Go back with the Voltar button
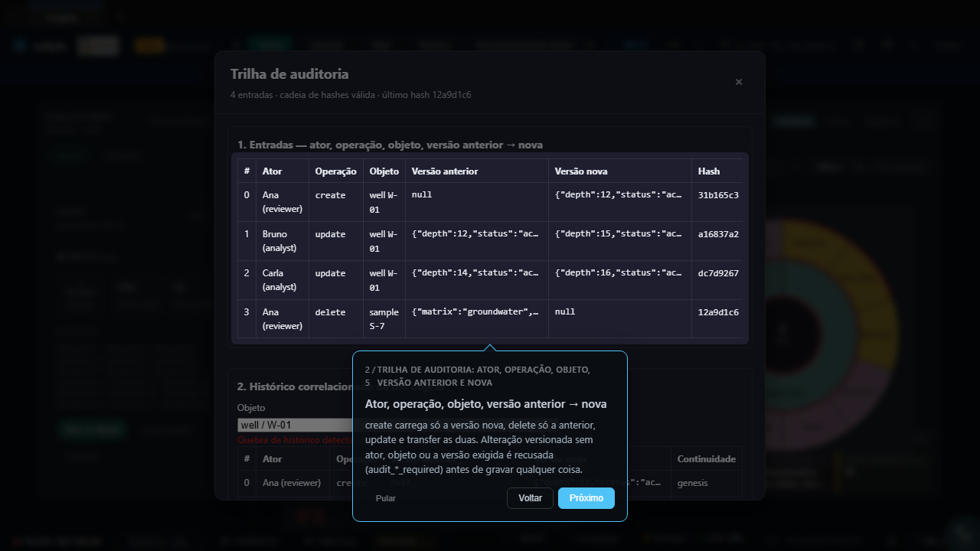Screen dimensions: 980x551 tap(530, 498)
